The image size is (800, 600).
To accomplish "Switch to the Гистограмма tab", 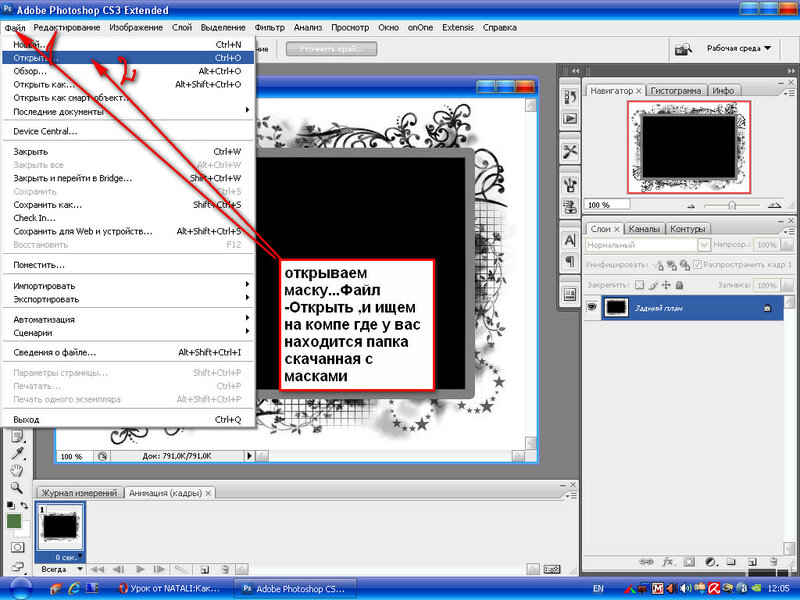I will coord(676,91).
